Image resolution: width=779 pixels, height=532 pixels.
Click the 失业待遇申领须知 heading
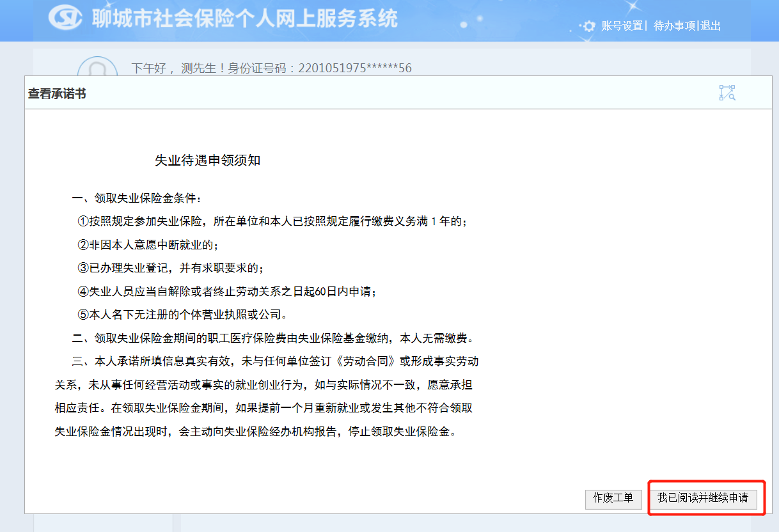(208, 160)
